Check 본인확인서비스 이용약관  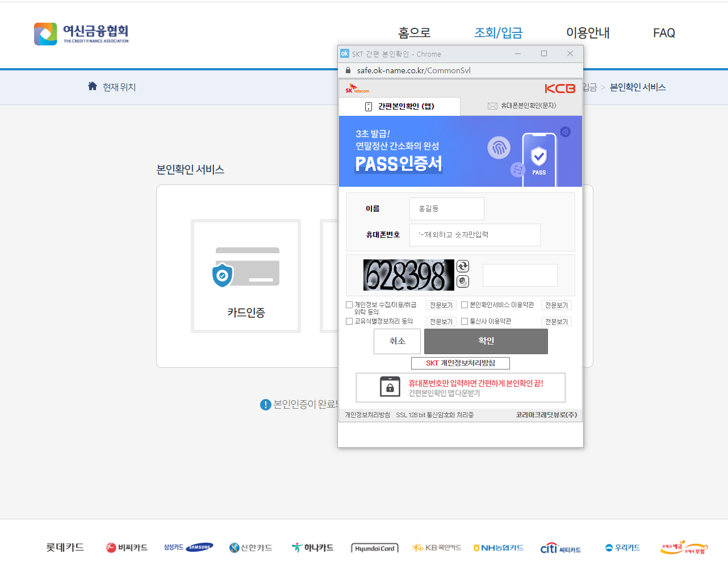pyautogui.click(x=465, y=305)
